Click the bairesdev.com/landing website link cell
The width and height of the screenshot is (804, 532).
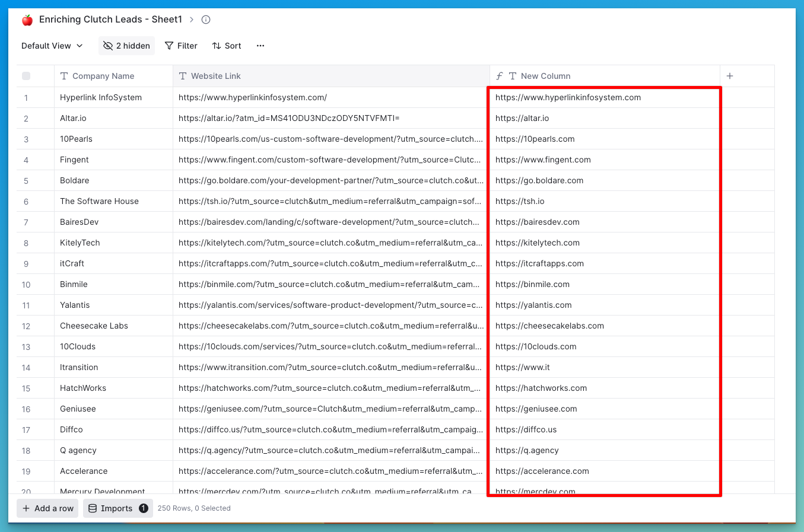coord(331,222)
